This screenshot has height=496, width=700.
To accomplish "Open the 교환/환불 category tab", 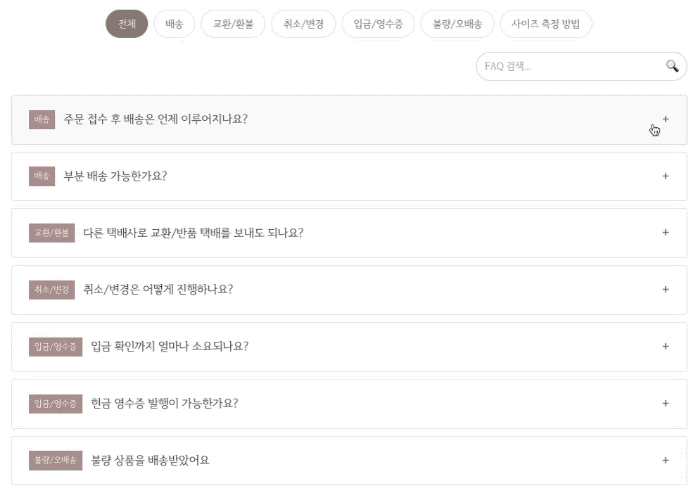I will tap(232, 24).
